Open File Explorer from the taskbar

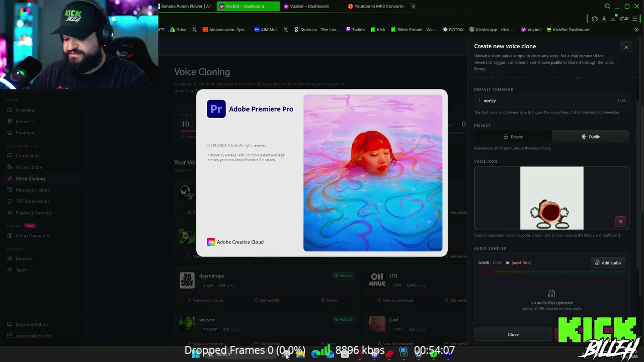pyautogui.click(x=300, y=354)
